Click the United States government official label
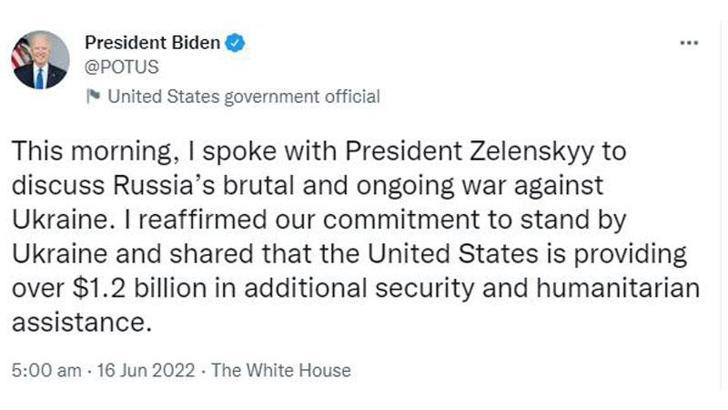728x410 pixels. point(243,97)
